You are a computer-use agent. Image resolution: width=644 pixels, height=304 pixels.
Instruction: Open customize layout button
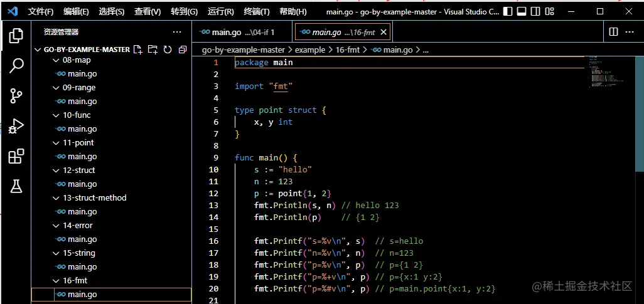coord(550,11)
